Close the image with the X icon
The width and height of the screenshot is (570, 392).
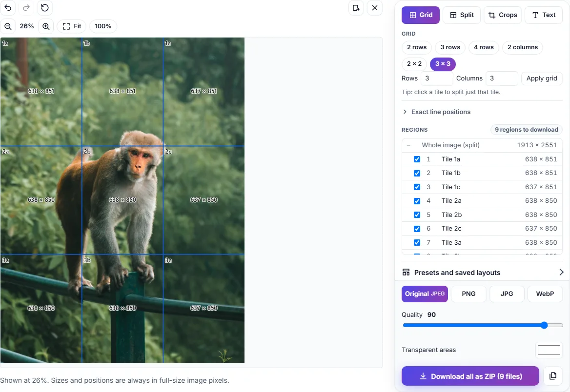tap(375, 8)
